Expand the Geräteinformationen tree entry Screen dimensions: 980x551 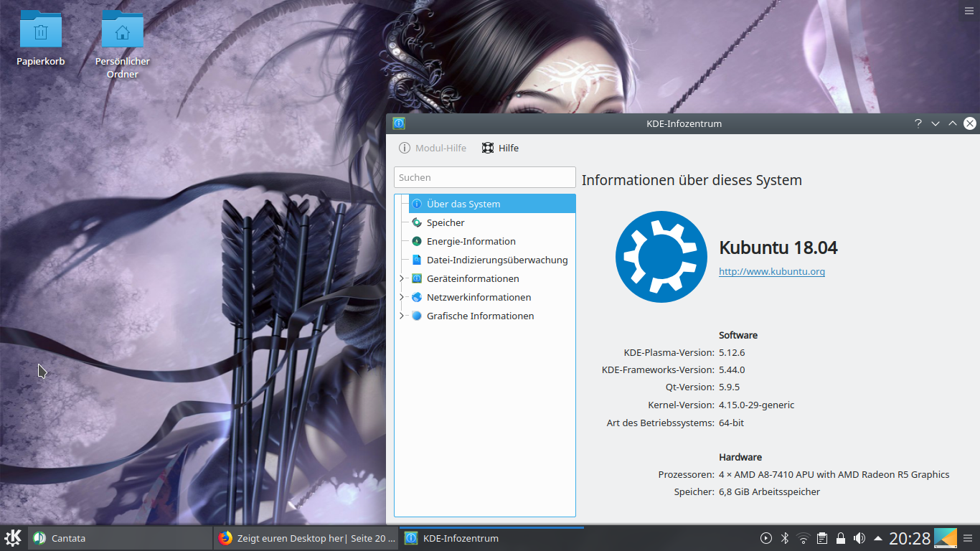402,278
